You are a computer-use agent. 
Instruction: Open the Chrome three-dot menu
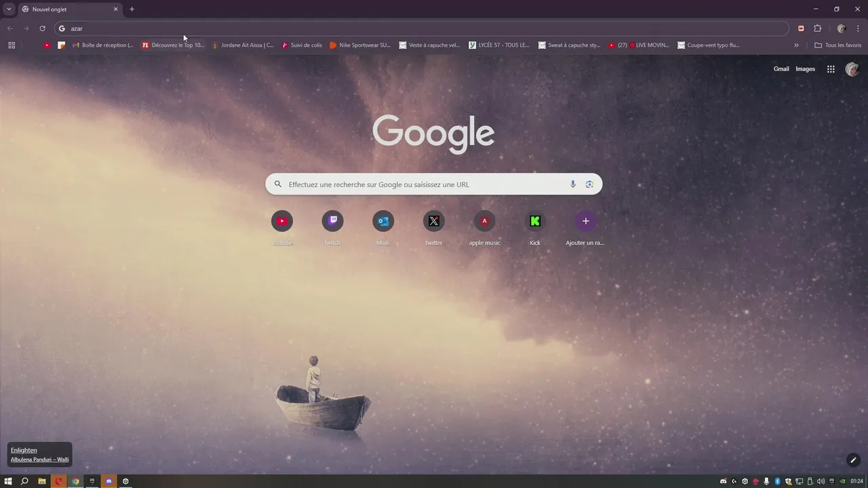(x=858, y=28)
